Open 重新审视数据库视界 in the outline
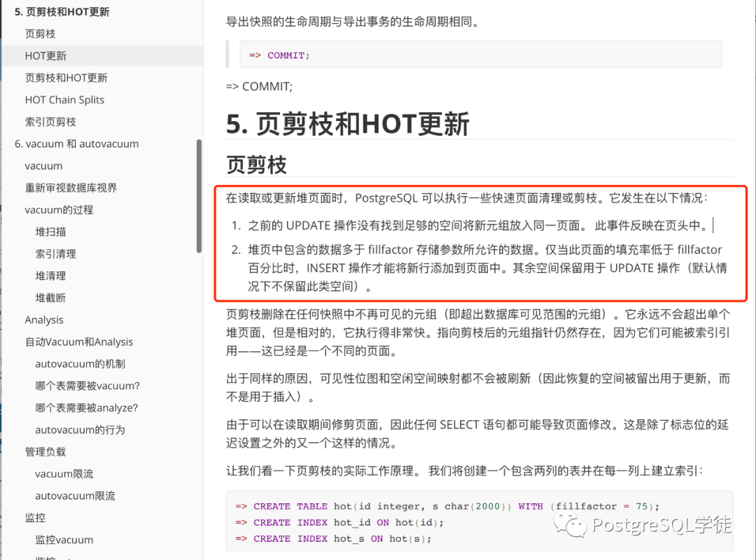This screenshot has height=560, width=756. (71, 188)
